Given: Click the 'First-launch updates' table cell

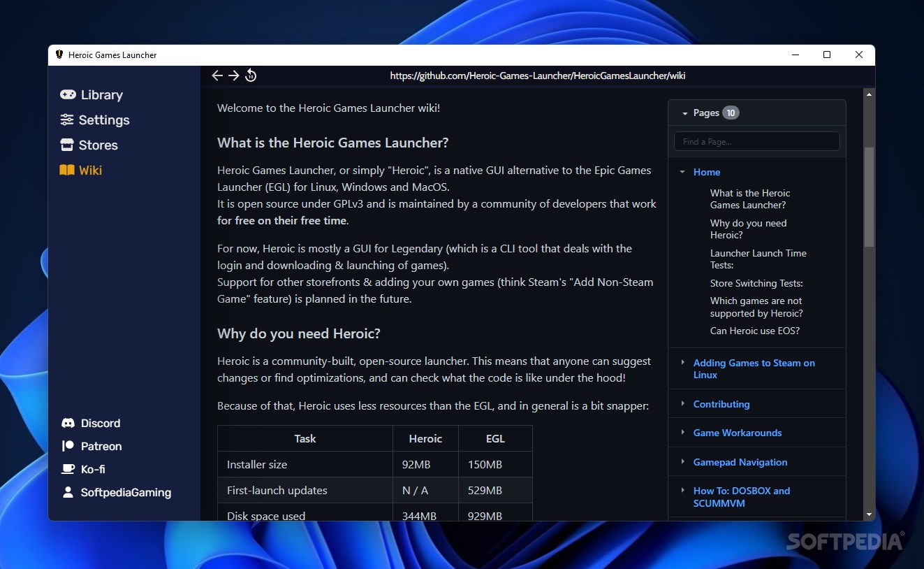Looking at the screenshot, I should 305,490.
